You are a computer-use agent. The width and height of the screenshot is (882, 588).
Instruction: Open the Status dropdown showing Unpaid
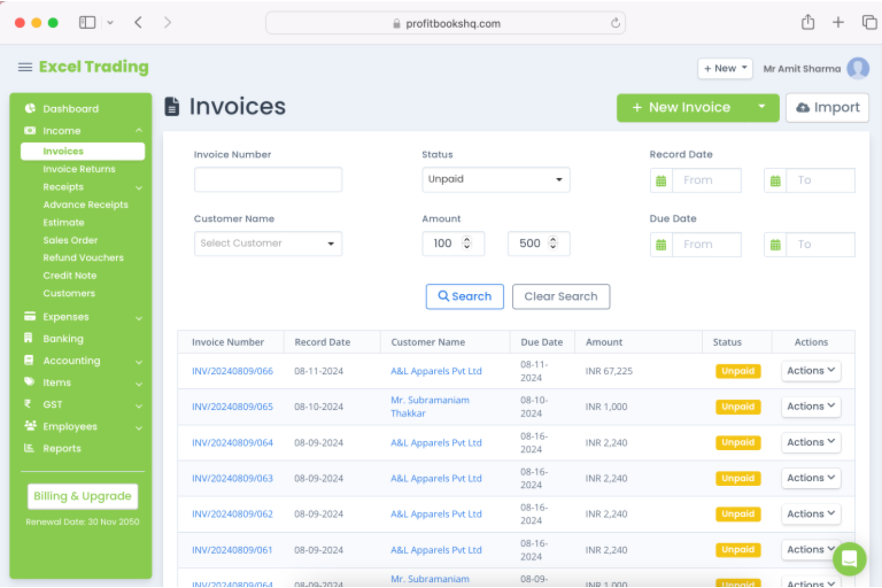tap(496, 179)
